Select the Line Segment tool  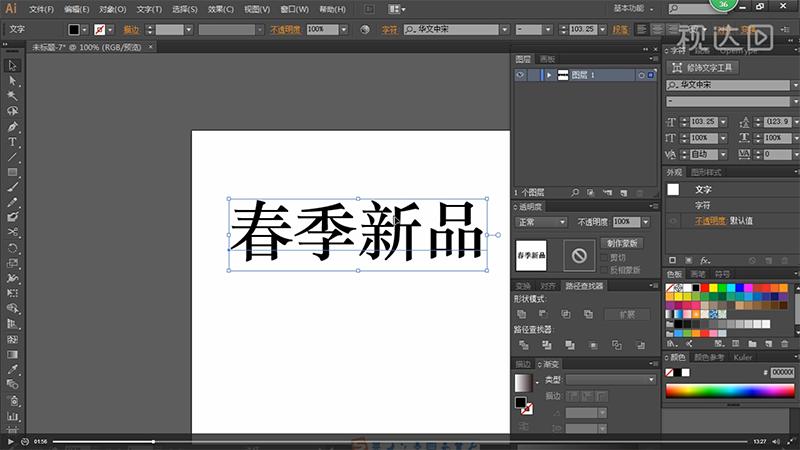pos(12,157)
